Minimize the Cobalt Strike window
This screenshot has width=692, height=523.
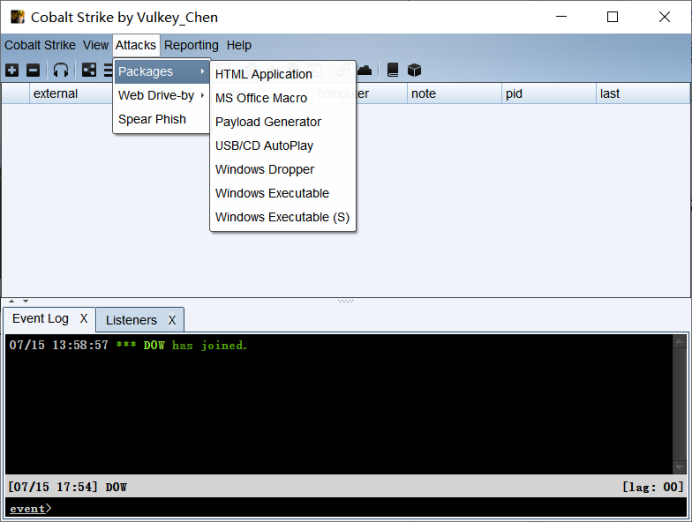click(x=561, y=17)
